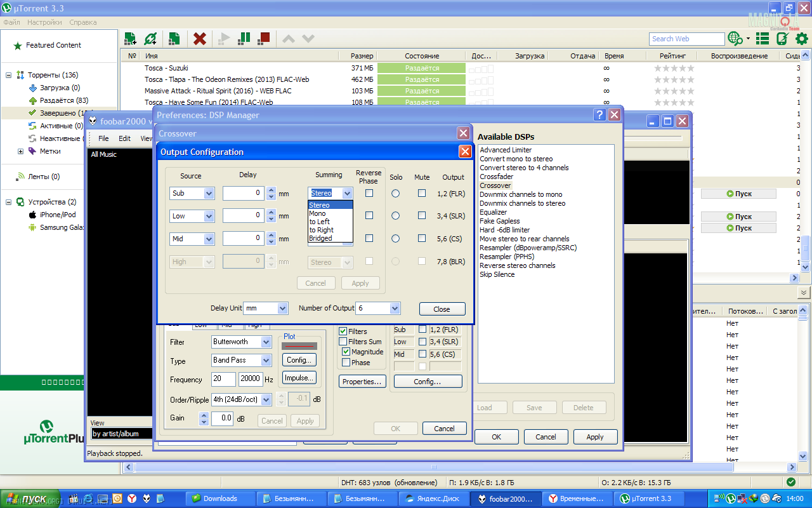812x508 pixels.
Task: Click the media player clapperboard quick launch icon
Action: click(x=73, y=498)
